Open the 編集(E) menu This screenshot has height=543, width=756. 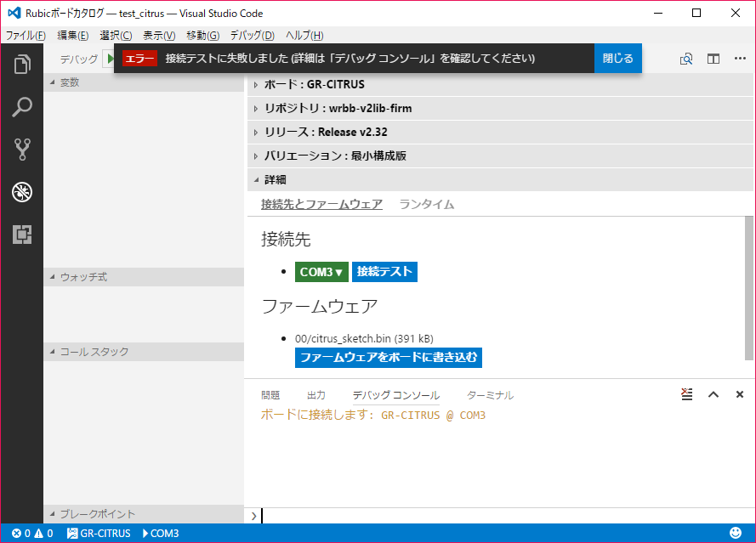[73, 35]
